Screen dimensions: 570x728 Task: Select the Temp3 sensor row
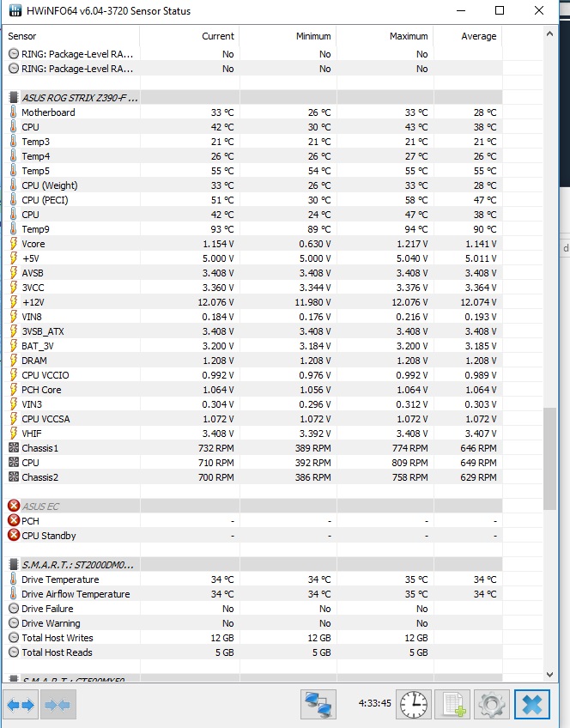[x=253, y=142]
